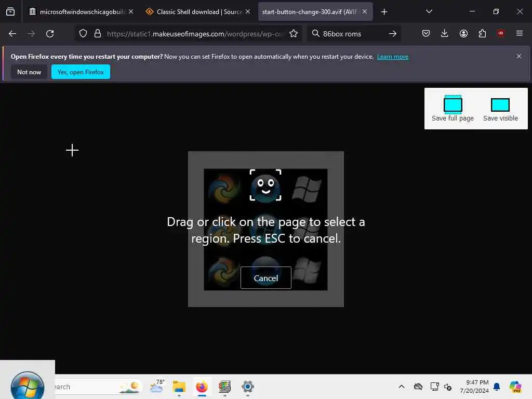532x399 pixels.
Task: Choose Save visible screenshot option
Action: pyautogui.click(x=500, y=109)
